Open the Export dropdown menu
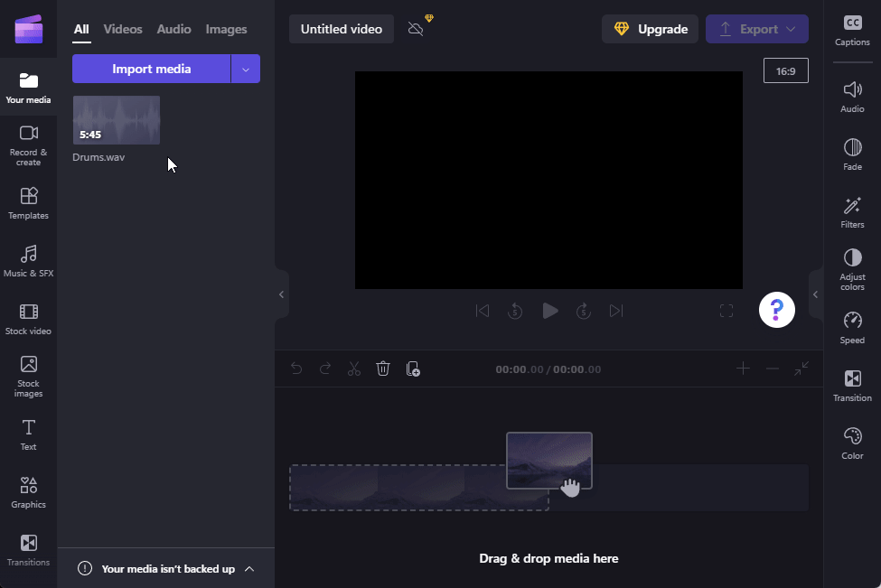The image size is (881, 588). 790,29
